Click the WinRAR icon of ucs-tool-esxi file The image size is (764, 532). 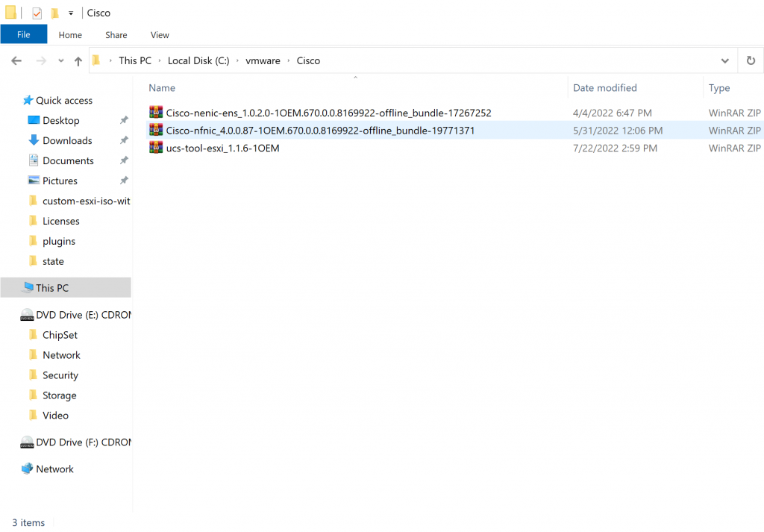pos(156,148)
